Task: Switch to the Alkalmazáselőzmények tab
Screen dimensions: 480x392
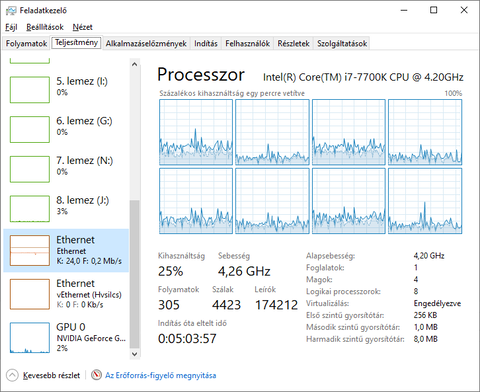Action: click(x=146, y=43)
